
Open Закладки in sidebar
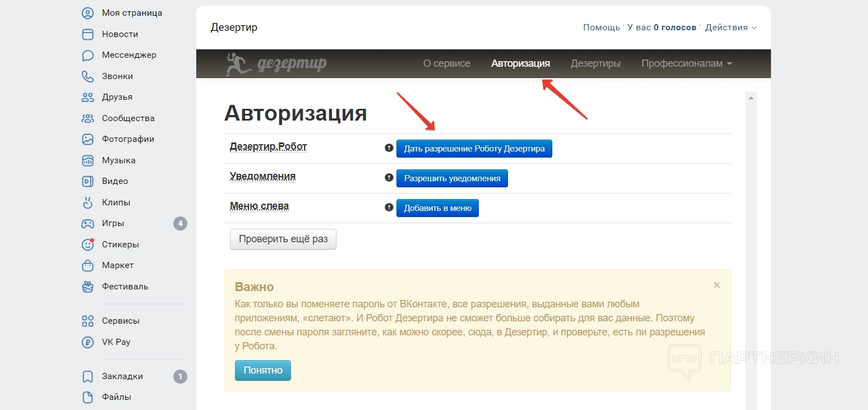pos(123,376)
